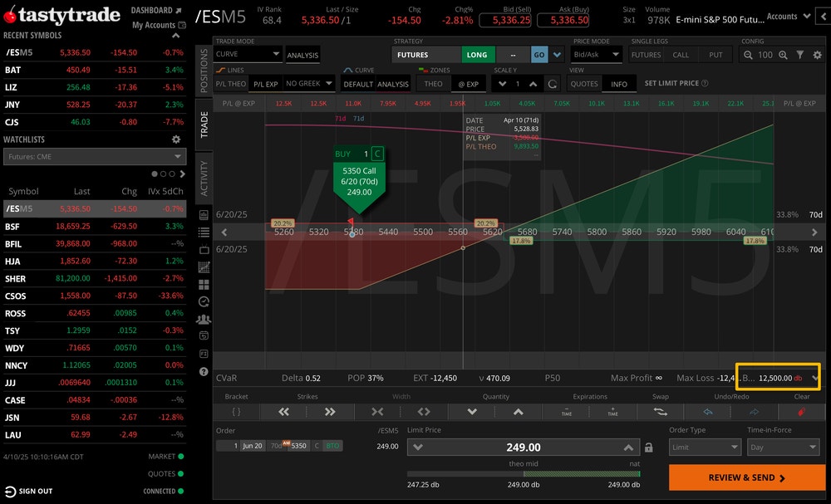Toggle the P/L THEO line
This screenshot has width=831, height=504.
click(x=230, y=84)
